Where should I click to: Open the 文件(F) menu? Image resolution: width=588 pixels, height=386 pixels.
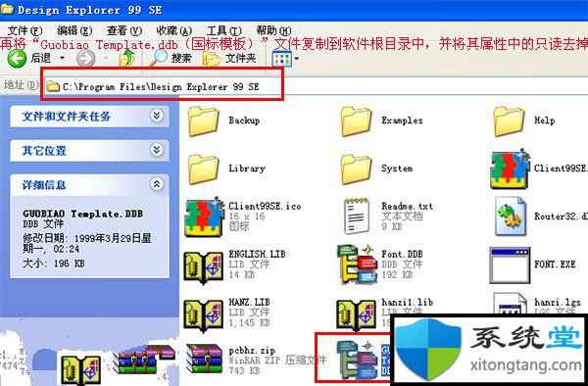tap(24, 30)
